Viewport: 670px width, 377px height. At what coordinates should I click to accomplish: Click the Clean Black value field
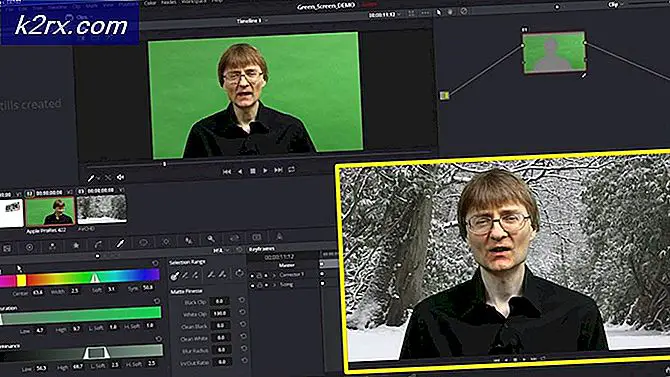(220, 326)
